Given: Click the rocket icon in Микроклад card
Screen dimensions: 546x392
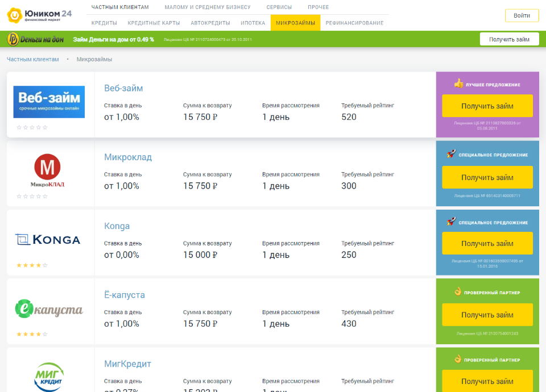Looking at the screenshot, I should point(451,153).
